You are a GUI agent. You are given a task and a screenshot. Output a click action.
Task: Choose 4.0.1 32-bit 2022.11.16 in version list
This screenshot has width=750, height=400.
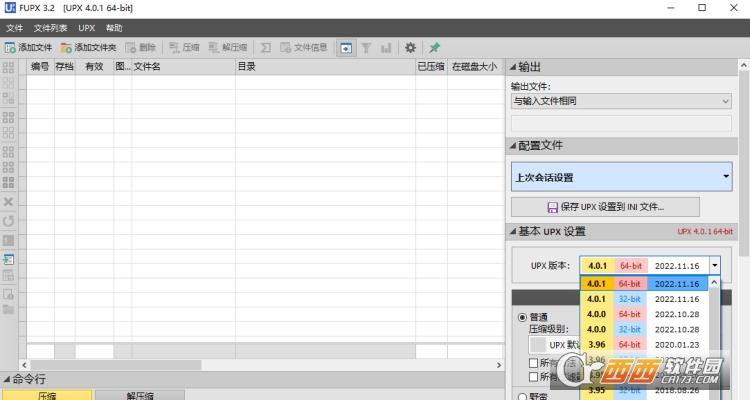point(644,299)
